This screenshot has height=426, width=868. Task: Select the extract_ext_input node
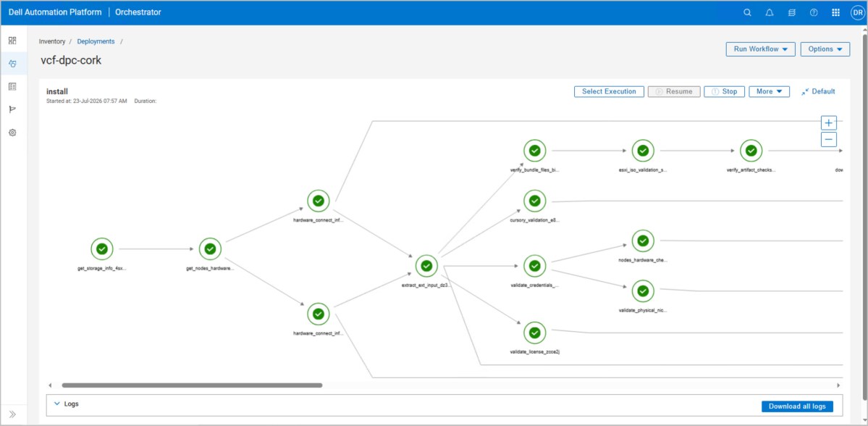click(x=426, y=266)
